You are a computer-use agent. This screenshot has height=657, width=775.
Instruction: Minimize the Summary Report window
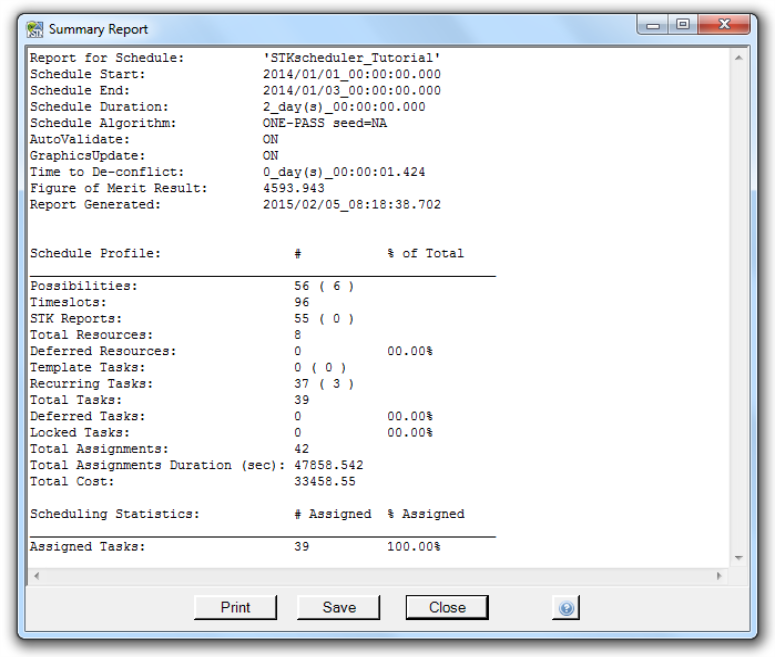tap(655, 27)
